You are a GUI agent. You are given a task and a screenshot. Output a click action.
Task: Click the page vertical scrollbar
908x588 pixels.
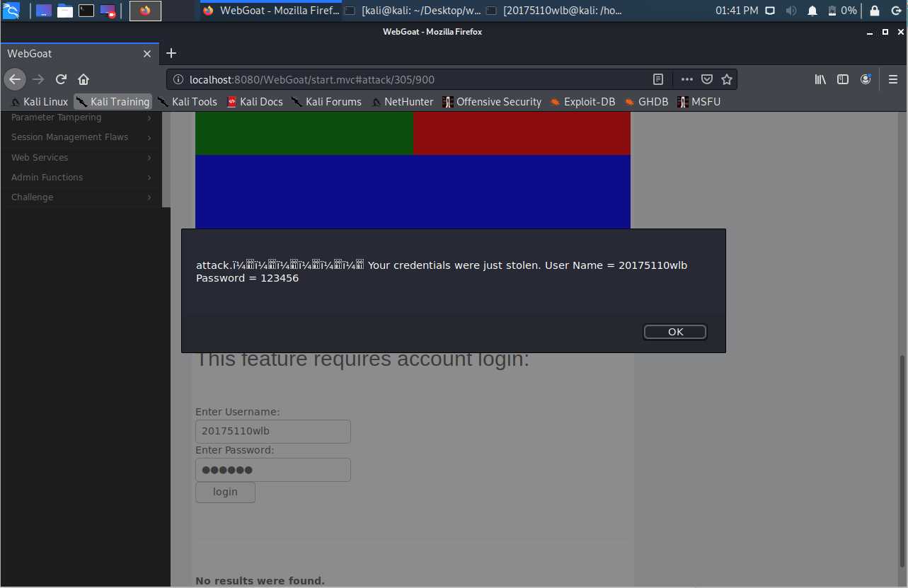[902, 460]
